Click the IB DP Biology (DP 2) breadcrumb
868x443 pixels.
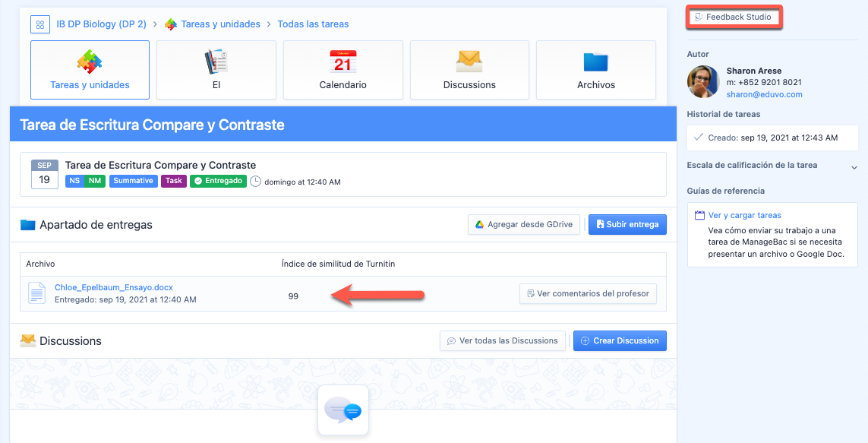point(101,24)
